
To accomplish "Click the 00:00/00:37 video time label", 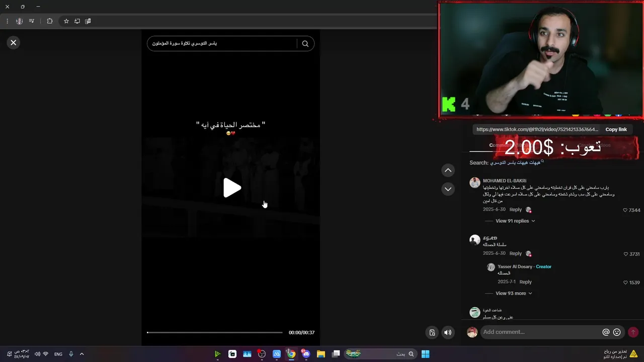I will pos(301,332).
